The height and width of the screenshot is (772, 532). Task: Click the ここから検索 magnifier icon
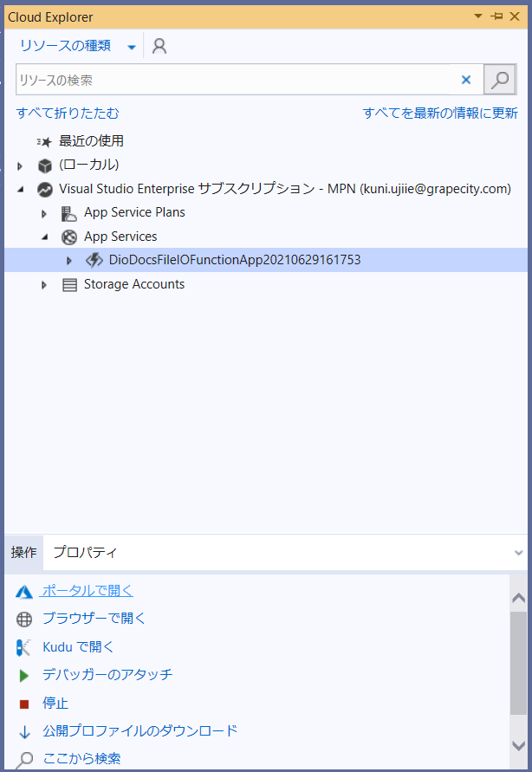(23, 760)
